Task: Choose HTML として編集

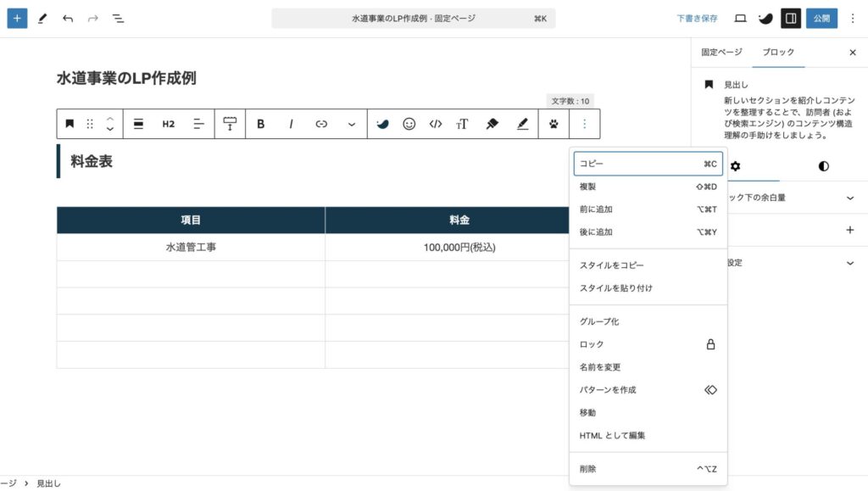Action: click(648, 436)
